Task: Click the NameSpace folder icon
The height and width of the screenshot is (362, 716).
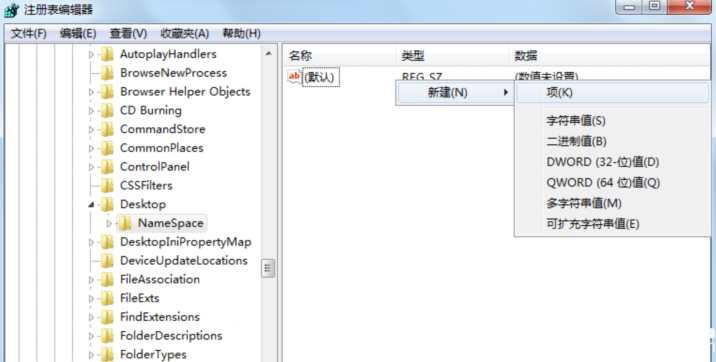Action: [125, 223]
